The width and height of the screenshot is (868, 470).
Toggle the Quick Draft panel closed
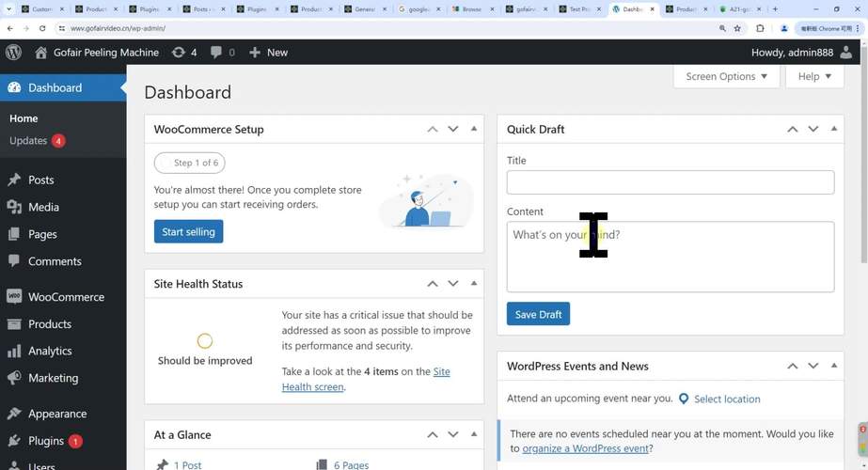(x=834, y=129)
